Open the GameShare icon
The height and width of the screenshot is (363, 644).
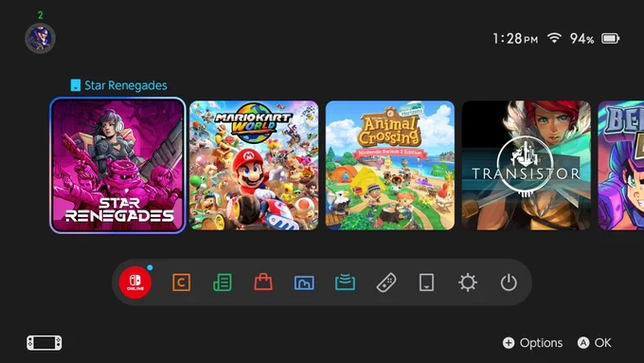[x=345, y=282]
